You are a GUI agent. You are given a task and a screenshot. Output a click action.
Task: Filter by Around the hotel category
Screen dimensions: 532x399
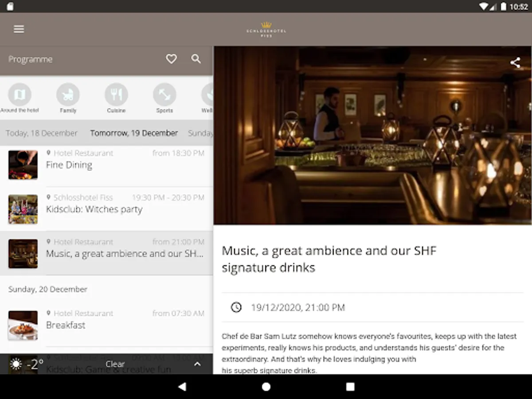[x=20, y=98]
